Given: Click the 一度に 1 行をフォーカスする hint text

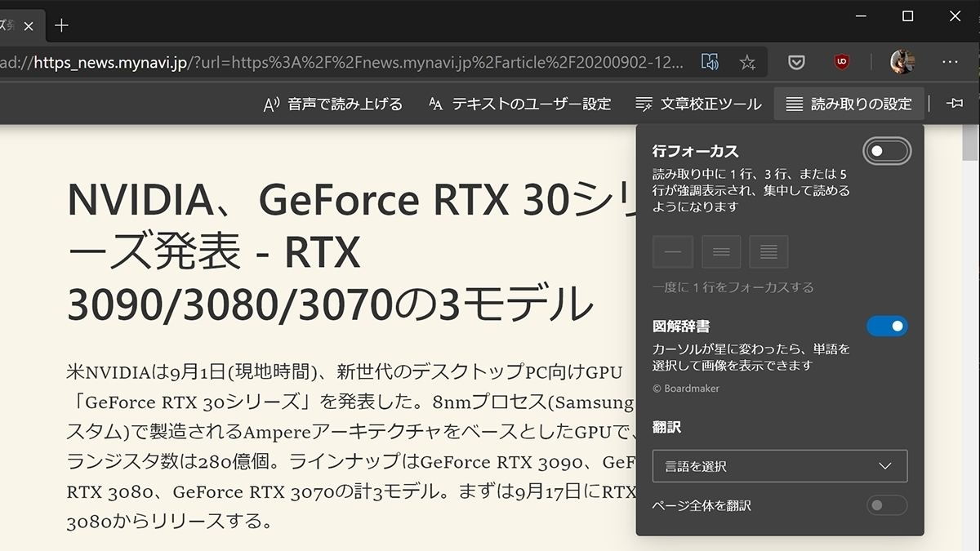Looking at the screenshot, I should pos(733,287).
